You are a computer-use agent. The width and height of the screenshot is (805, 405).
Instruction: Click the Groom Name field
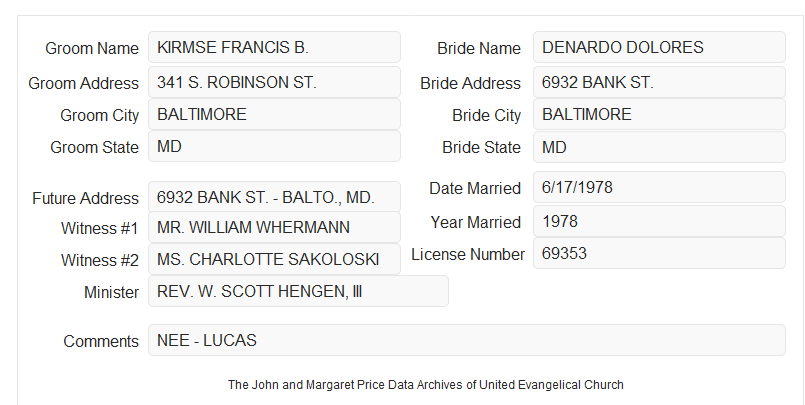coord(274,47)
